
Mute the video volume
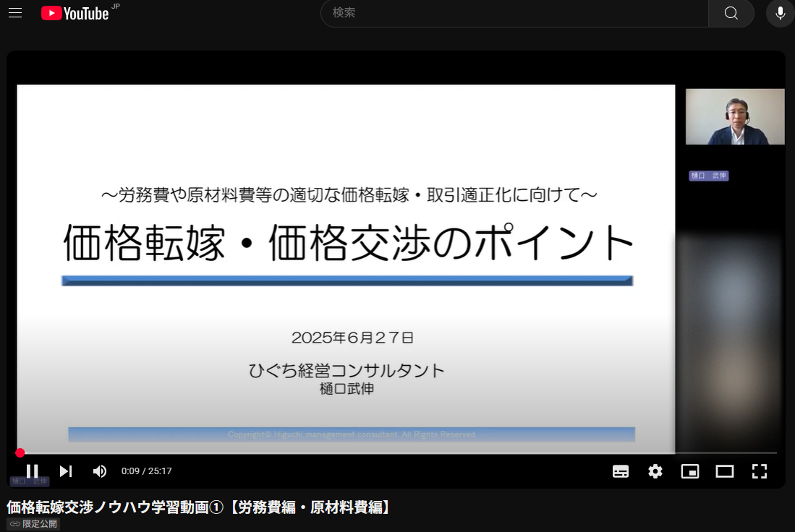(x=100, y=471)
